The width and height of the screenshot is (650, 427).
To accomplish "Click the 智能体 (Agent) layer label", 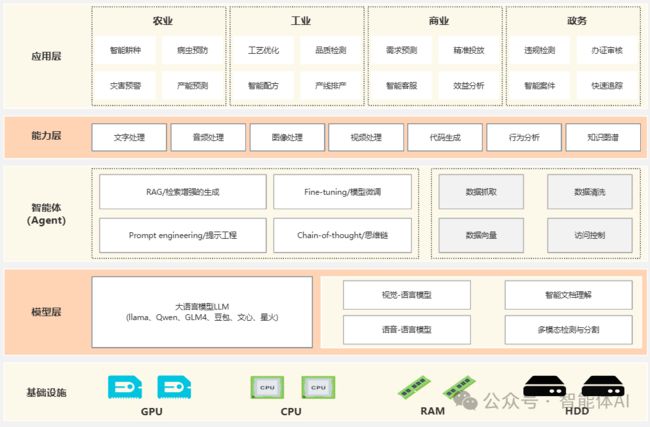I will [x=46, y=214].
